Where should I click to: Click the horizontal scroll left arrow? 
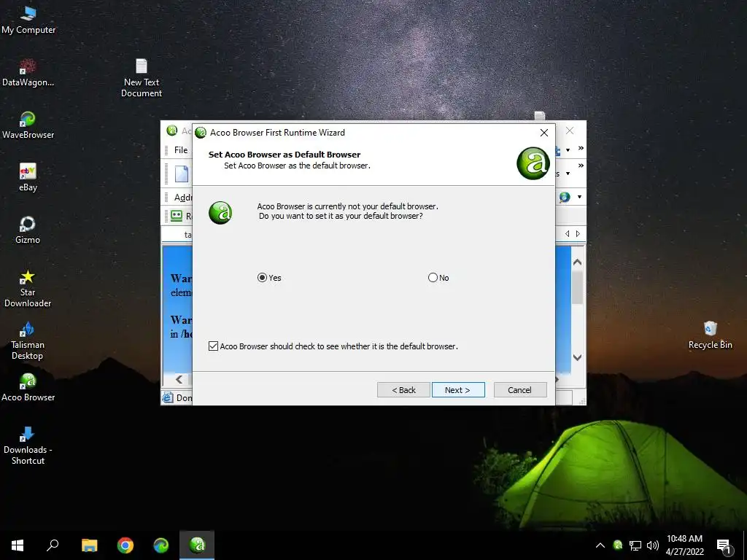[179, 379]
